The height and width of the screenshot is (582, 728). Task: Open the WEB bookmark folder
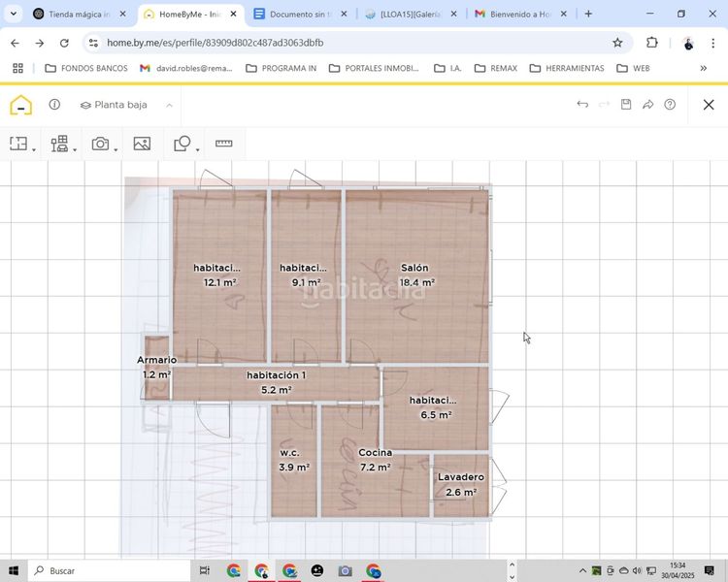[x=633, y=68]
